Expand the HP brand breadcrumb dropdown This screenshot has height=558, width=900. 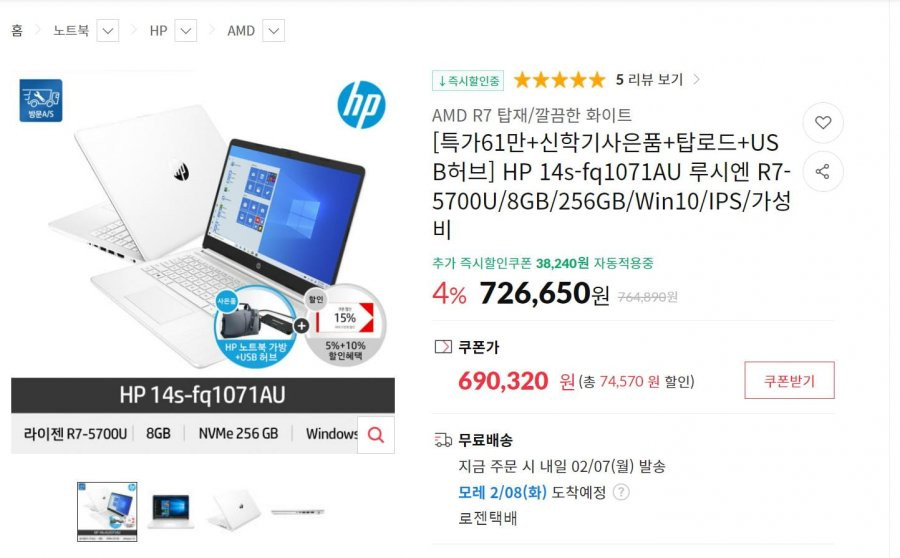pos(185,31)
